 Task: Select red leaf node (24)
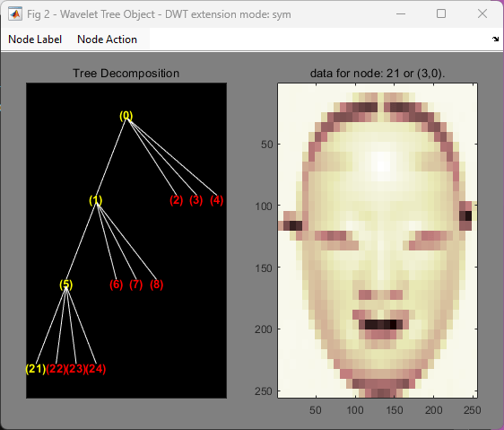point(96,369)
